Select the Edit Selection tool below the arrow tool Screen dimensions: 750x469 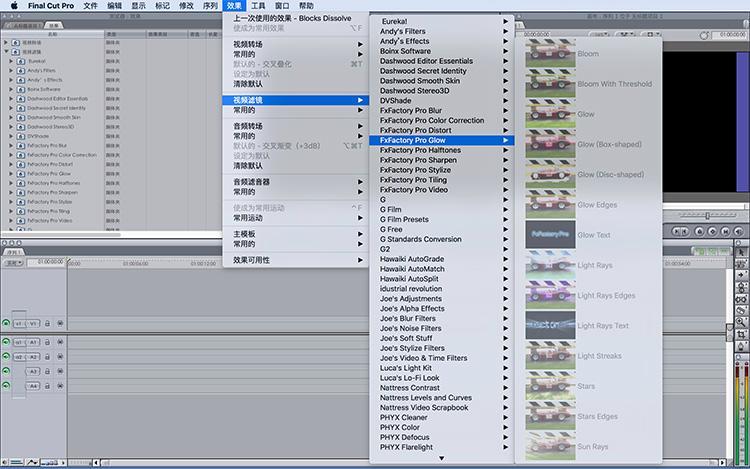pyautogui.click(x=741, y=264)
